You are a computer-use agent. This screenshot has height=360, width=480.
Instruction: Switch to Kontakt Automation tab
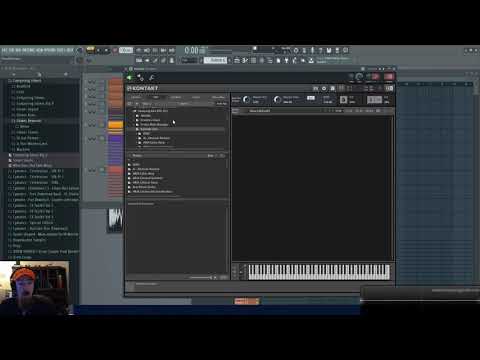pos(218,97)
